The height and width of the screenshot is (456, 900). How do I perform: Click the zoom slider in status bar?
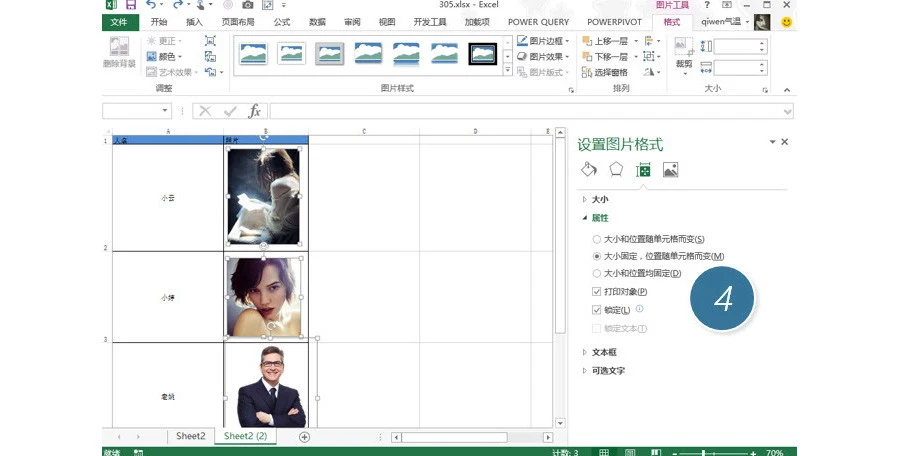point(703,453)
